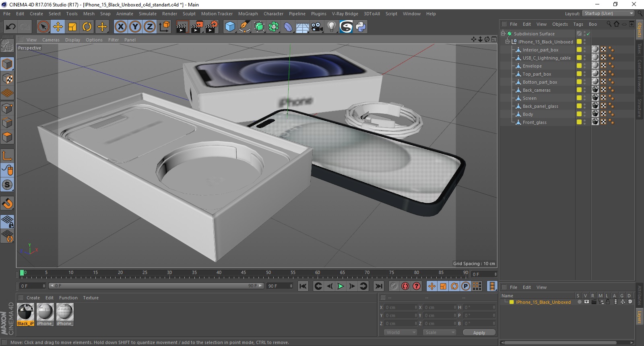Open World coordinate dropdown
This screenshot has height=346, width=644.
click(x=400, y=332)
